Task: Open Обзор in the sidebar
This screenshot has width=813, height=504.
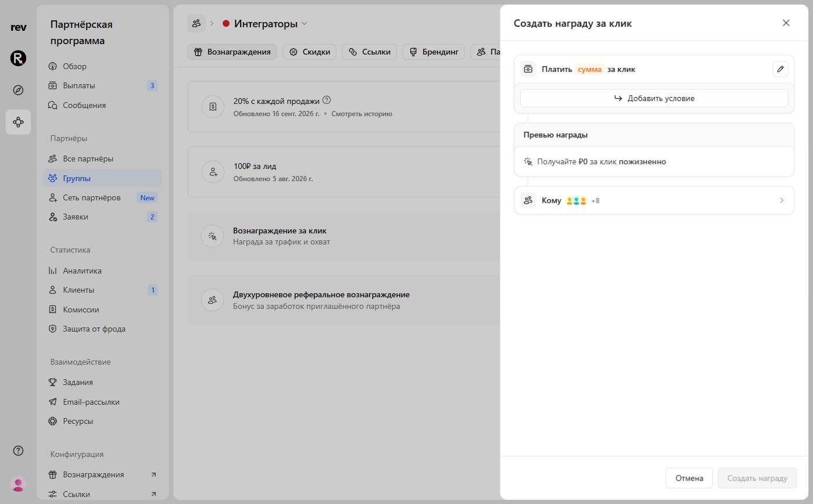Action: tap(102, 66)
